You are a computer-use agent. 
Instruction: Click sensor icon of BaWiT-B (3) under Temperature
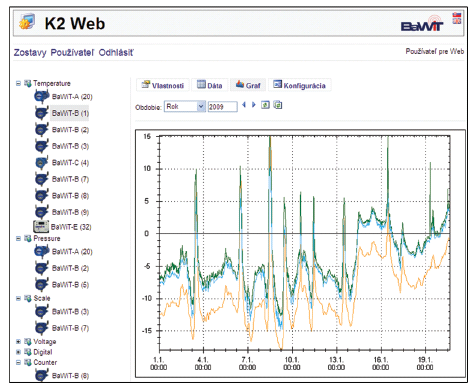pos(42,146)
